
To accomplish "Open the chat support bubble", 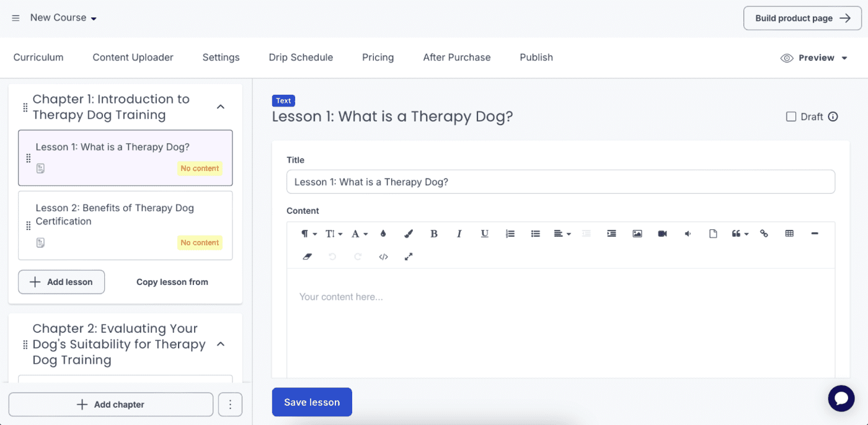I will tap(841, 398).
